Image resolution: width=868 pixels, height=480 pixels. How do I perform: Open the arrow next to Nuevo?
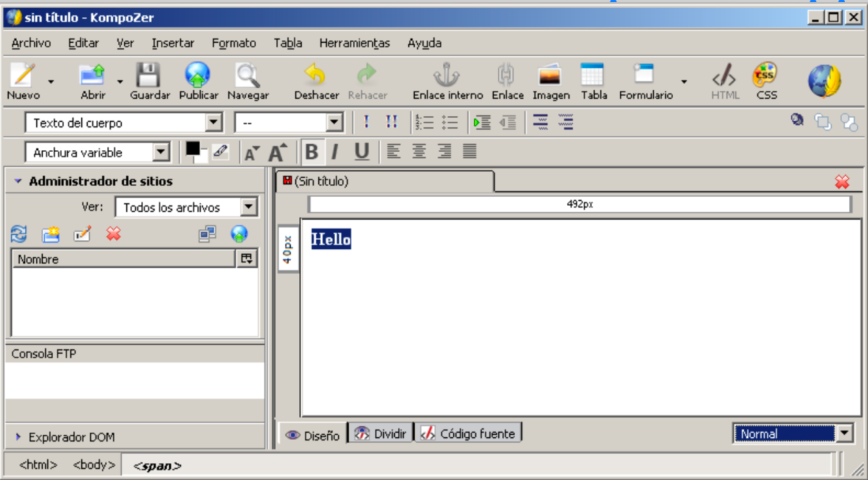[x=51, y=81]
